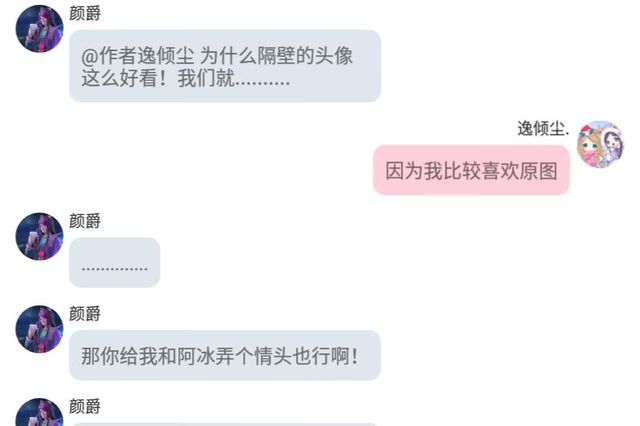This screenshot has width=640, height=426.
Task: Click the word 原图 in the pink bubble
Action: coord(539,171)
